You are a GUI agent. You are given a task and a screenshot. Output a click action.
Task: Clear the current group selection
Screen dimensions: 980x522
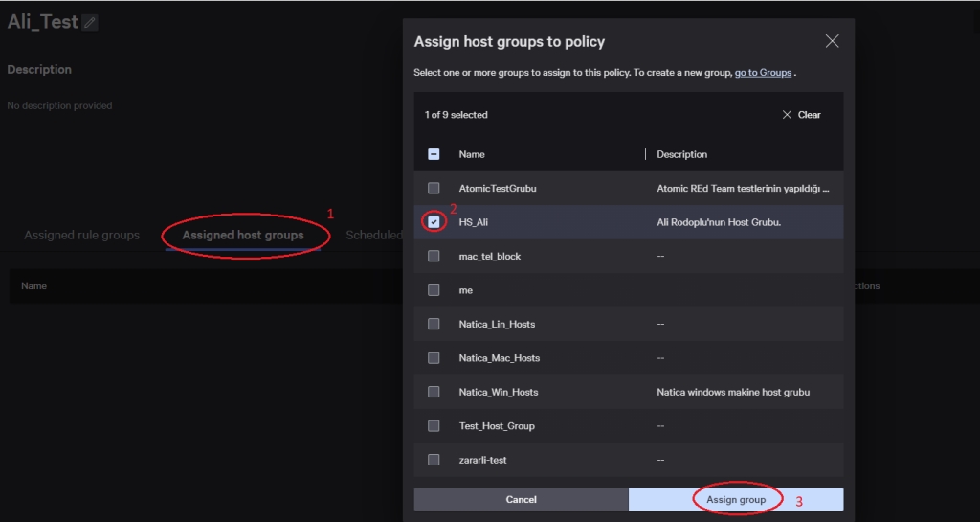pos(801,115)
